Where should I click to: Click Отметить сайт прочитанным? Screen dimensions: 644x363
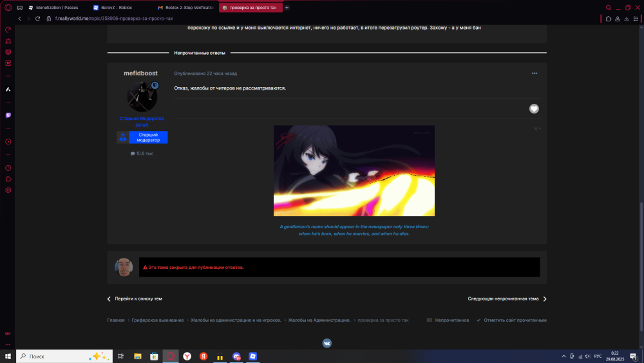coord(511,320)
